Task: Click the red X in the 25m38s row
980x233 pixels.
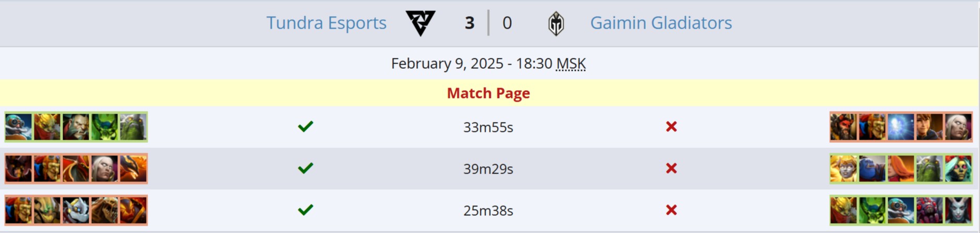Action: click(671, 210)
